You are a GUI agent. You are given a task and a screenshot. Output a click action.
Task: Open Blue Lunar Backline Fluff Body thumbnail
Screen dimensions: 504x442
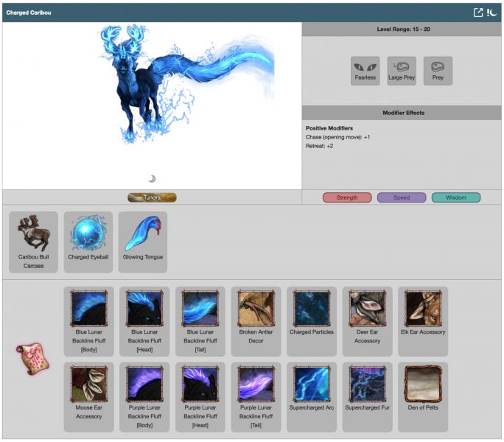pos(88,309)
